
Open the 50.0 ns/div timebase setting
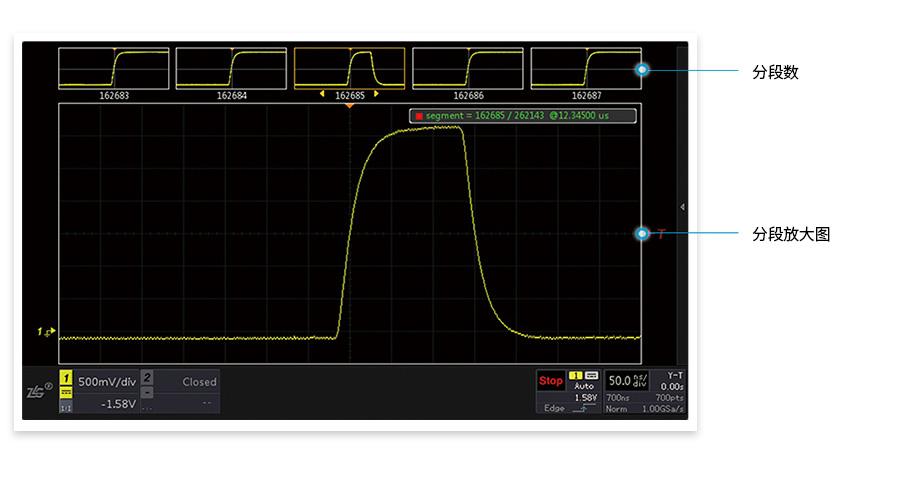[628, 380]
